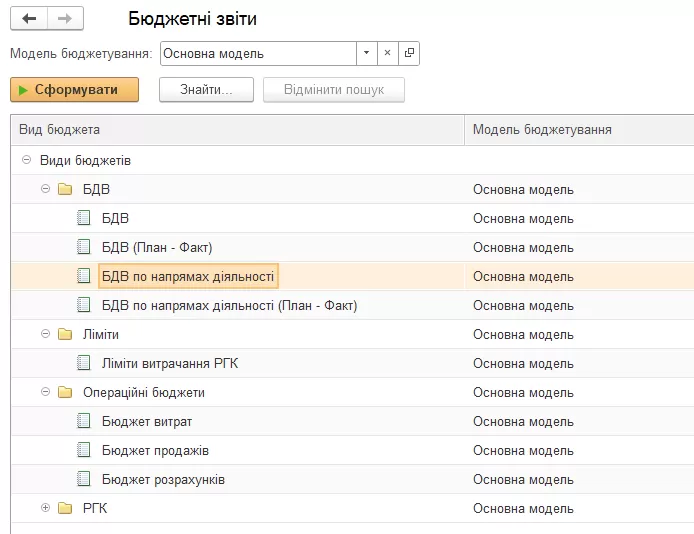The width and height of the screenshot is (694, 534).
Task: Click the Операційні бюджети folder icon
Action: [x=65, y=392]
